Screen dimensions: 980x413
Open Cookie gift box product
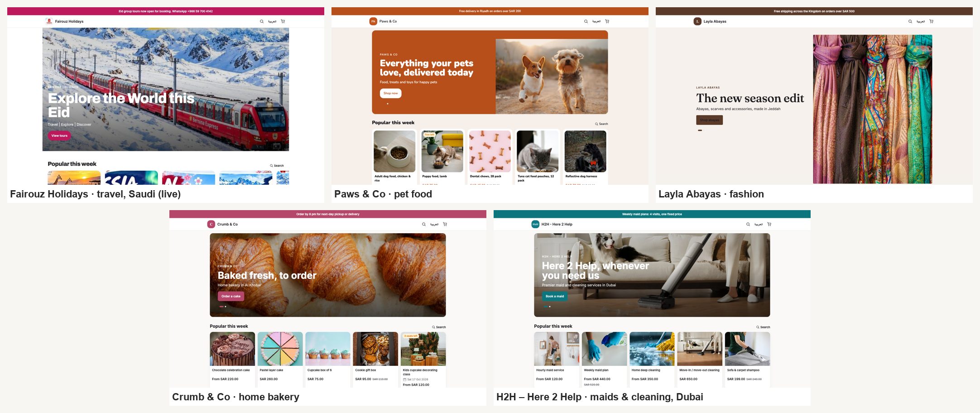(x=375, y=360)
